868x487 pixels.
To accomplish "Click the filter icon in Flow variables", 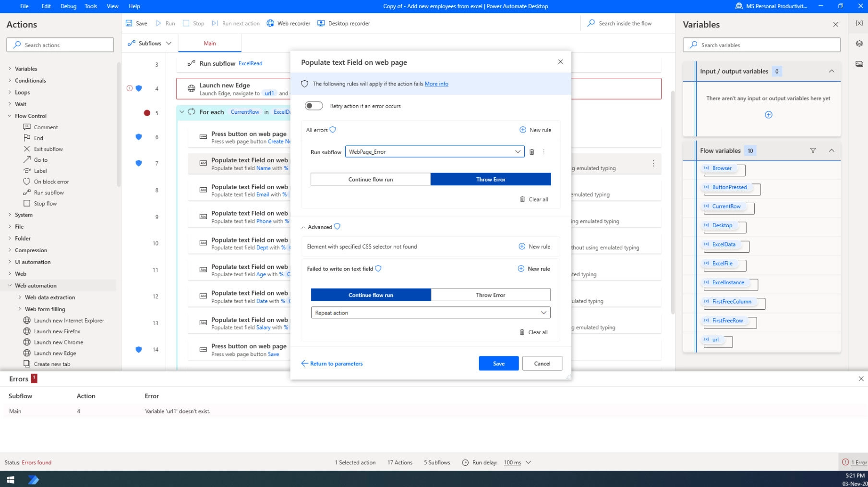I will coord(813,151).
